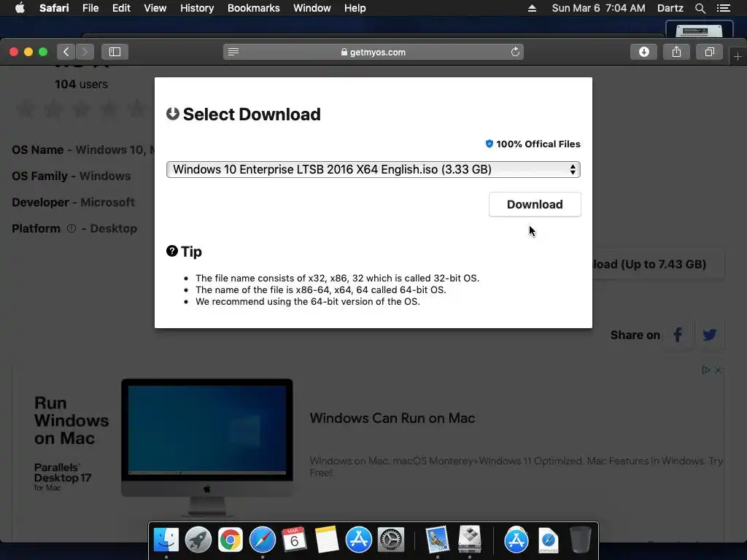
Task: Click the 100% Offical Files badge
Action: coord(533,144)
